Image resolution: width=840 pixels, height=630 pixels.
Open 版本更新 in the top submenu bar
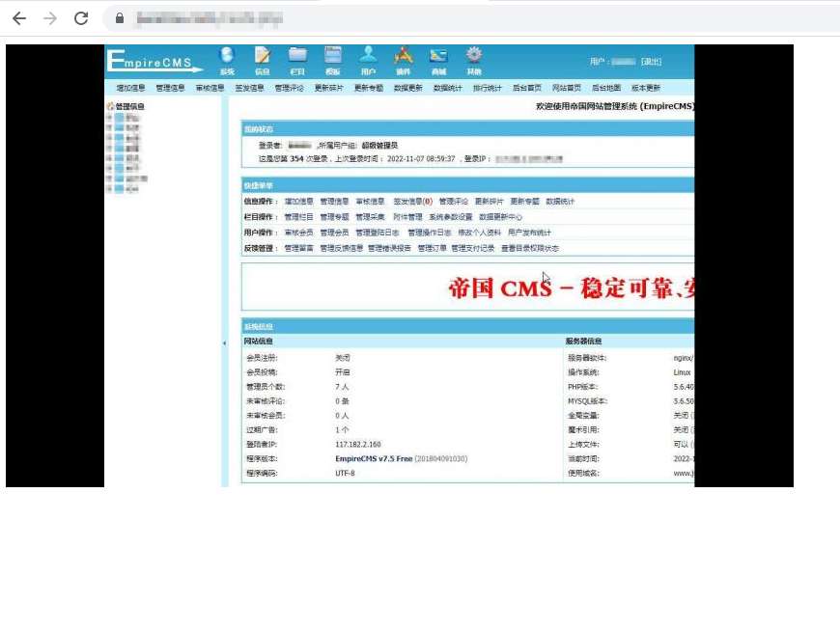(x=646, y=88)
